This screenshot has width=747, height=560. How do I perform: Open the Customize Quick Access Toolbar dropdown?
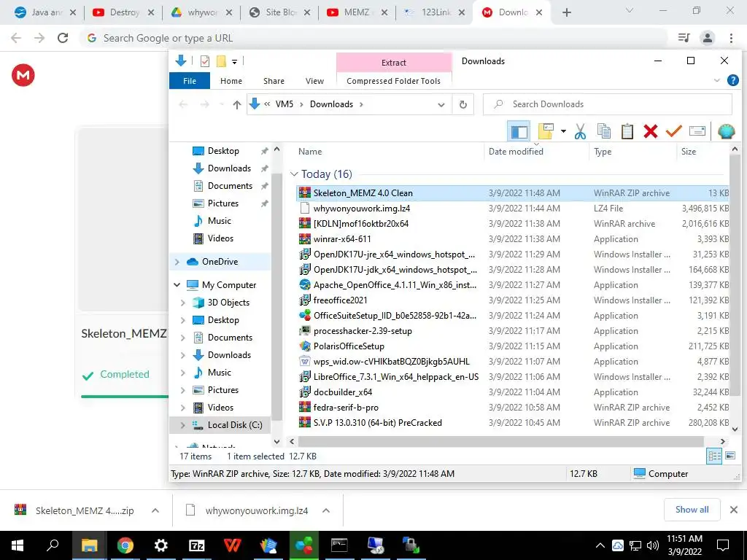234,61
